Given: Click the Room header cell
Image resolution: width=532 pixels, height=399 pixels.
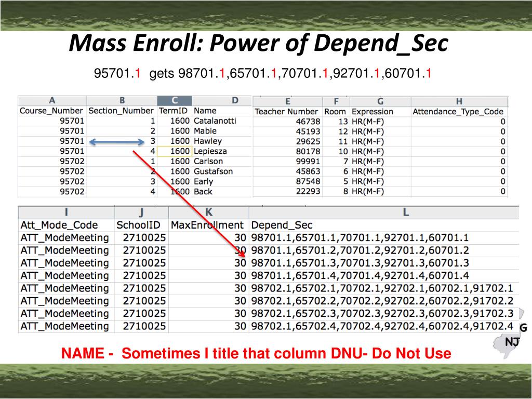Looking at the screenshot, I should click(x=335, y=112).
